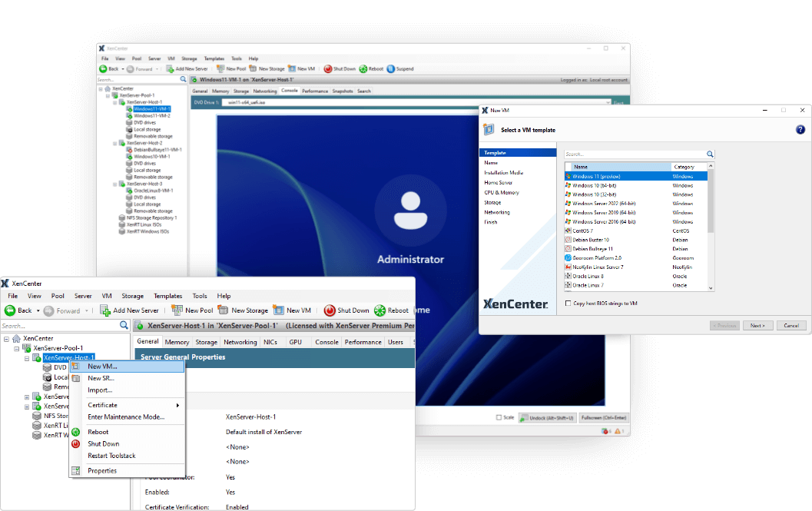Click yellow warning icon in background window status bar

pos(618,431)
